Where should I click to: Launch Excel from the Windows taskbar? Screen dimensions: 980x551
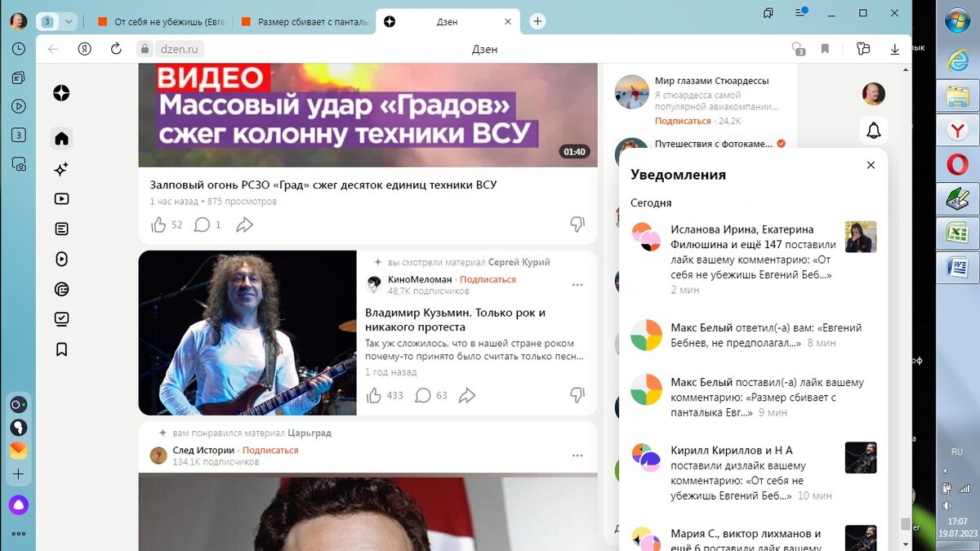pyautogui.click(x=956, y=233)
